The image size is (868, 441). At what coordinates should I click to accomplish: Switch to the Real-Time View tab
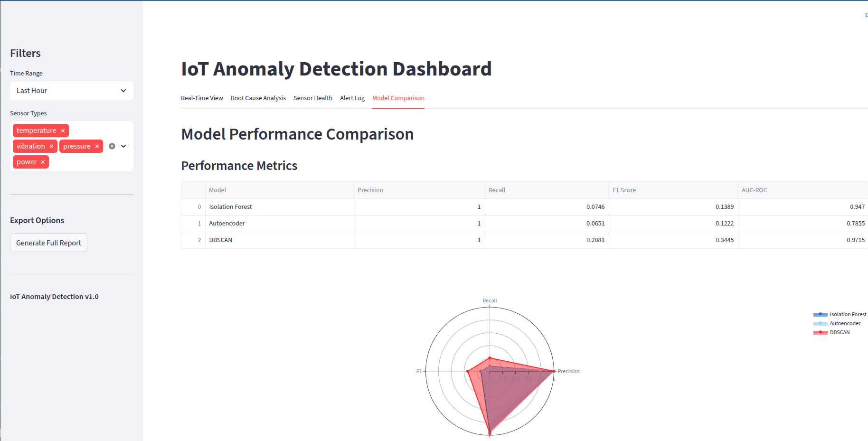coord(202,98)
